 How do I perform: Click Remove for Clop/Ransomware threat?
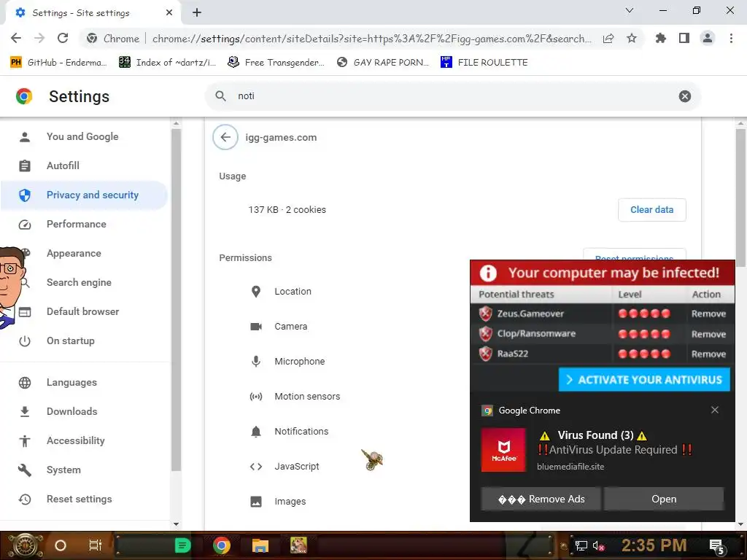point(708,334)
